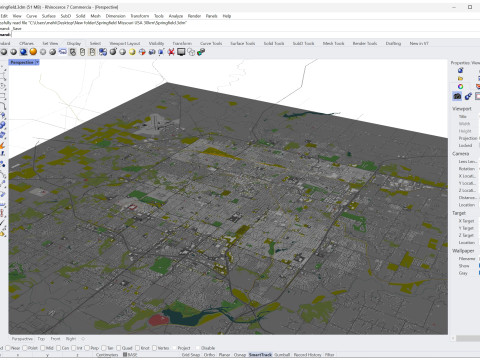Click the blue windows swap toolbar icon
This screenshot has height=360, width=480.
(x=103, y=52)
